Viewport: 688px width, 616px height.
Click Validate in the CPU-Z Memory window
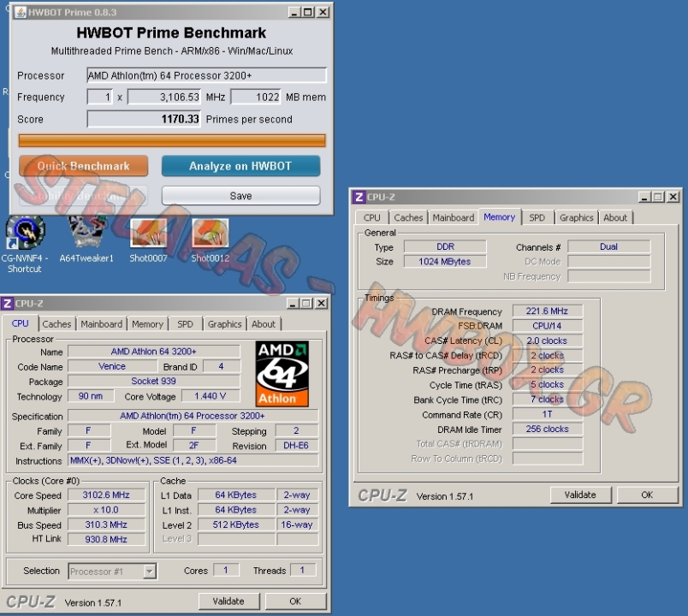pos(580,495)
